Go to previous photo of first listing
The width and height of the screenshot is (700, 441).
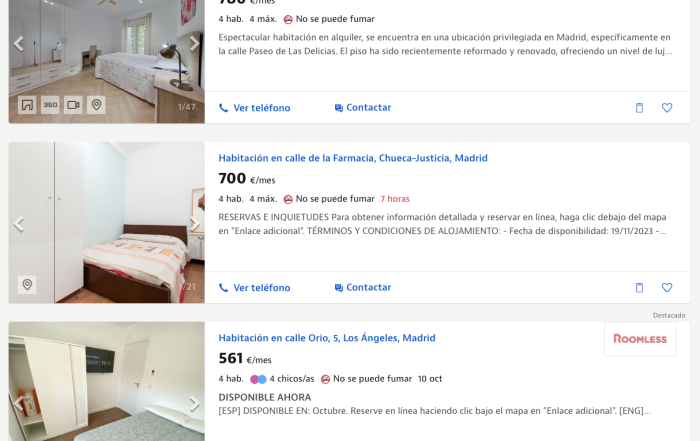(x=18, y=44)
